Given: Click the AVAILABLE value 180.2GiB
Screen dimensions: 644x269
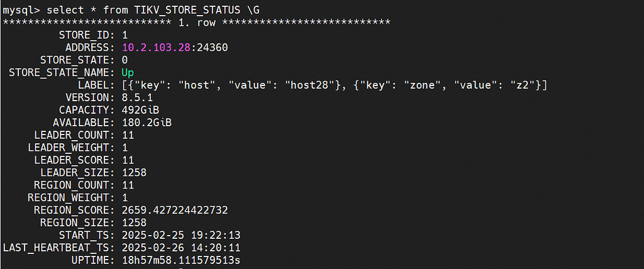Looking at the screenshot, I should (x=146, y=123).
